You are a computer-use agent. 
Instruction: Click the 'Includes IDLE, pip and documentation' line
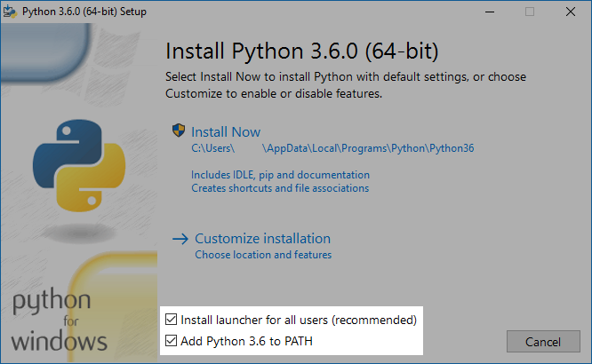pos(280,175)
